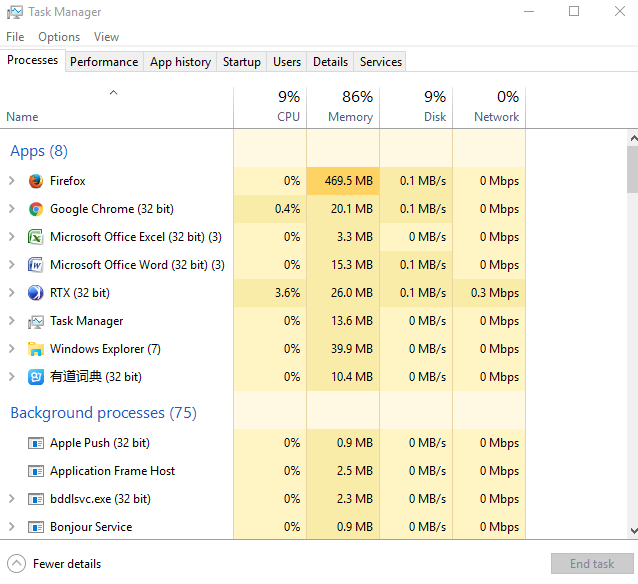Click the Windows Explorer folder icon
The height and width of the screenshot is (584, 638).
point(36,349)
